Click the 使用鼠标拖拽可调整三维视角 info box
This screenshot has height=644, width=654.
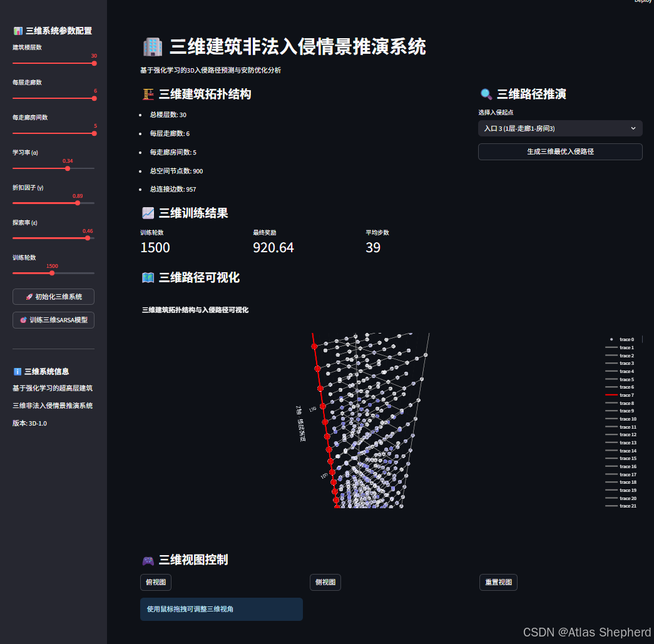click(222, 610)
